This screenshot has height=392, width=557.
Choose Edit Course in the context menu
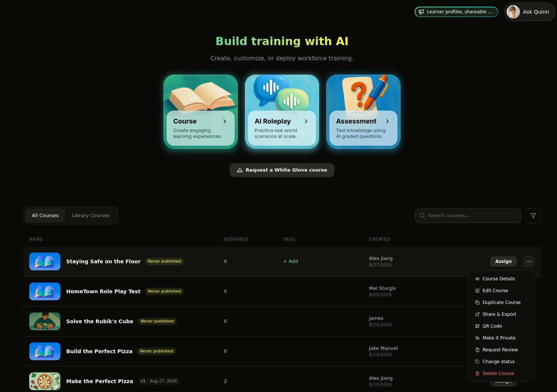coord(501,291)
